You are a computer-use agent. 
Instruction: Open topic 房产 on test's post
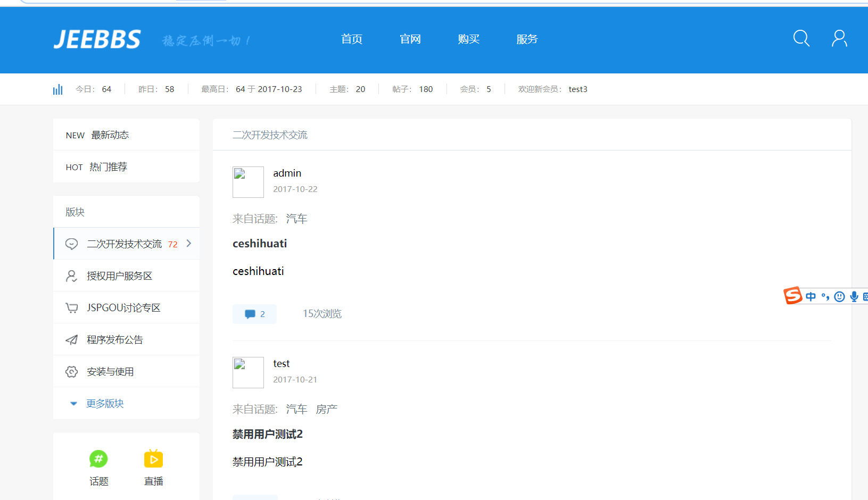[x=327, y=409]
